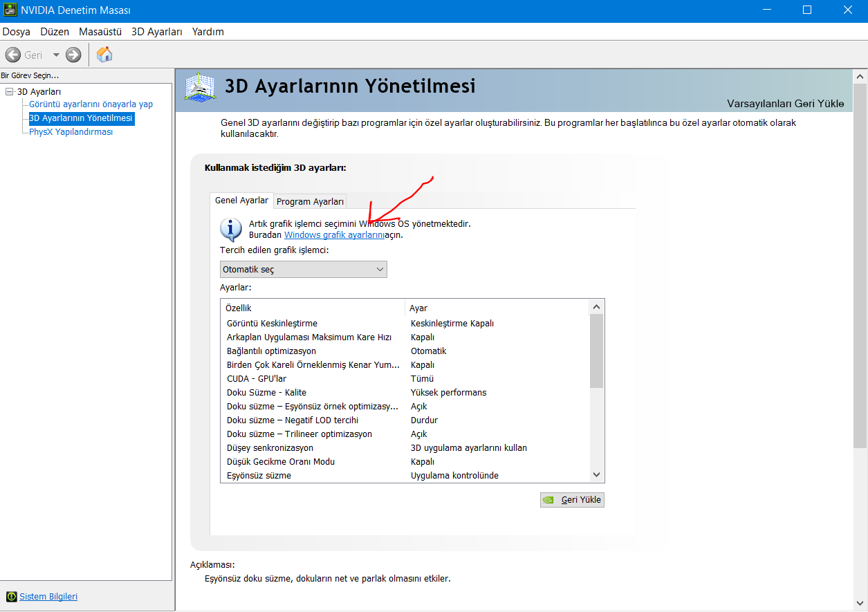The width and height of the screenshot is (868, 612).
Task: Open the back history dropdown arrow
Action: click(56, 55)
